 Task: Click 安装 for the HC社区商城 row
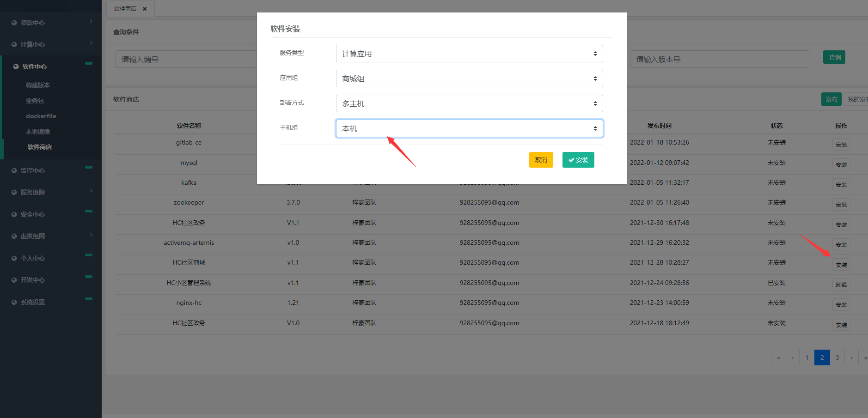pos(841,265)
